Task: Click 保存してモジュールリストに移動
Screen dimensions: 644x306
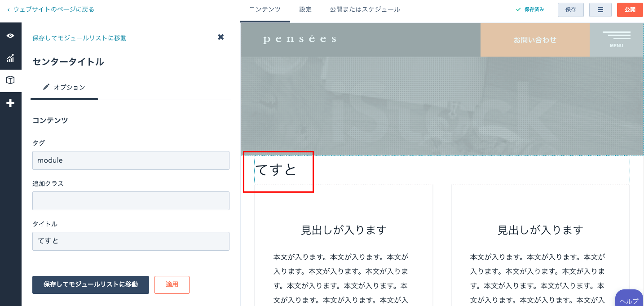Action: (x=90, y=284)
